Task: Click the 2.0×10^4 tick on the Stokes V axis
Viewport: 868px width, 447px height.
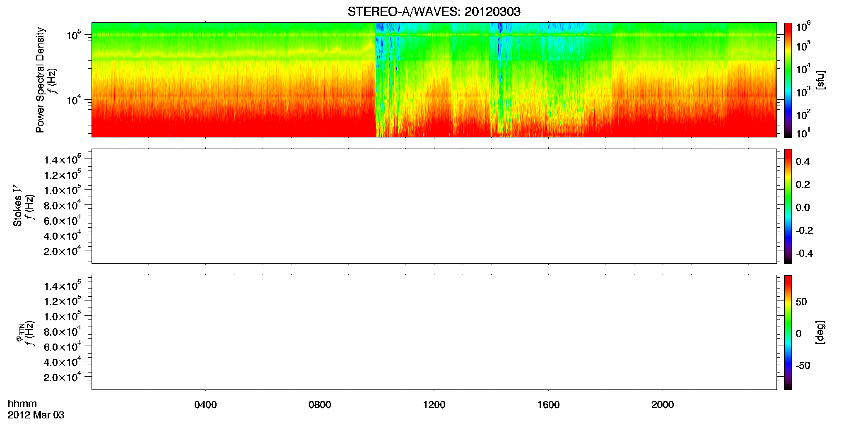Action: [x=63, y=251]
